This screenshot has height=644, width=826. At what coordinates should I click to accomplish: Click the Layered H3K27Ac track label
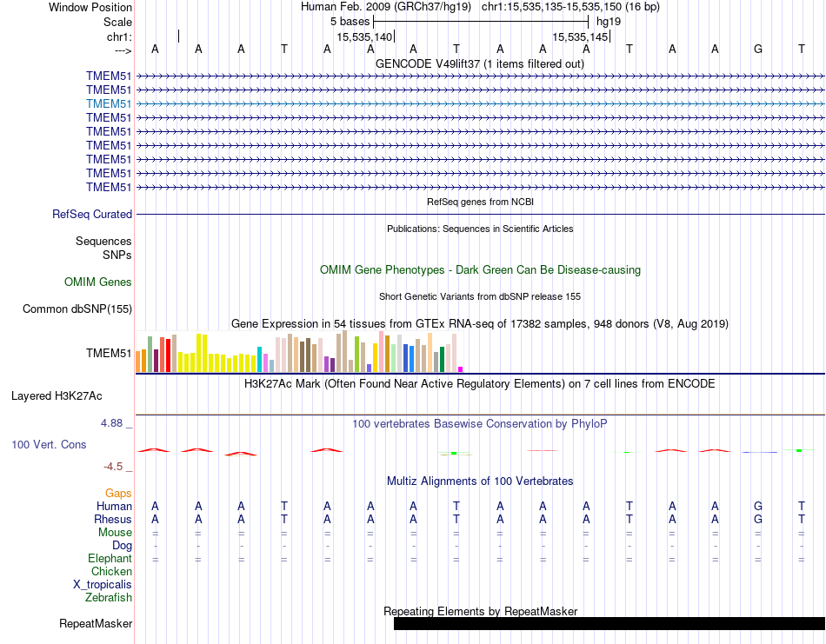pos(57,396)
